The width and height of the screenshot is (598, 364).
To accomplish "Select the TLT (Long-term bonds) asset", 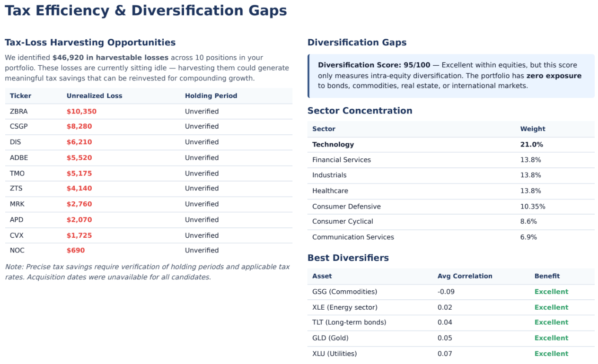I will pos(349,322).
